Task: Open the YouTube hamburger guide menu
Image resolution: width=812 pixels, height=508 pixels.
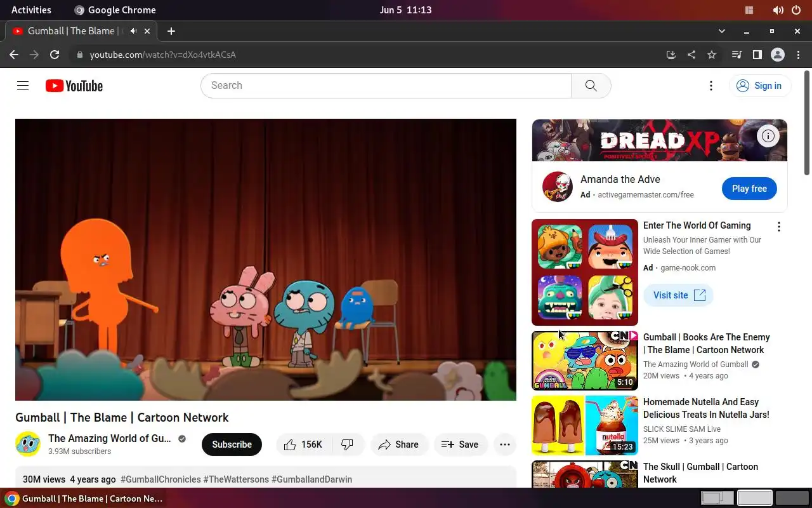Action: [23, 86]
